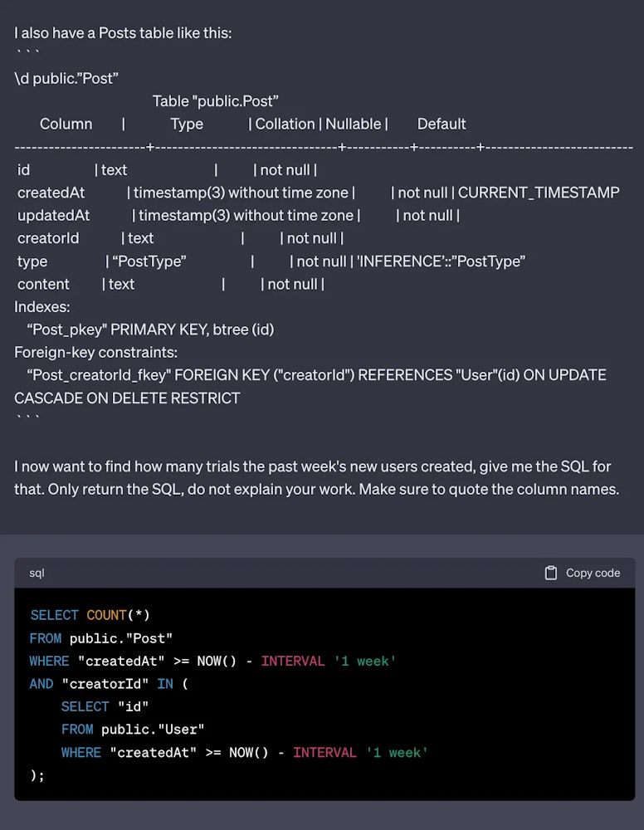Click 'I also have a Posts table like this:'
This screenshot has width=644, height=830.
pos(123,33)
